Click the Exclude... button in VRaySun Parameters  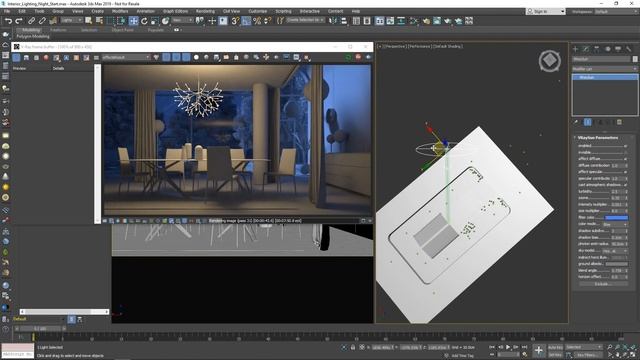pos(603,284)
